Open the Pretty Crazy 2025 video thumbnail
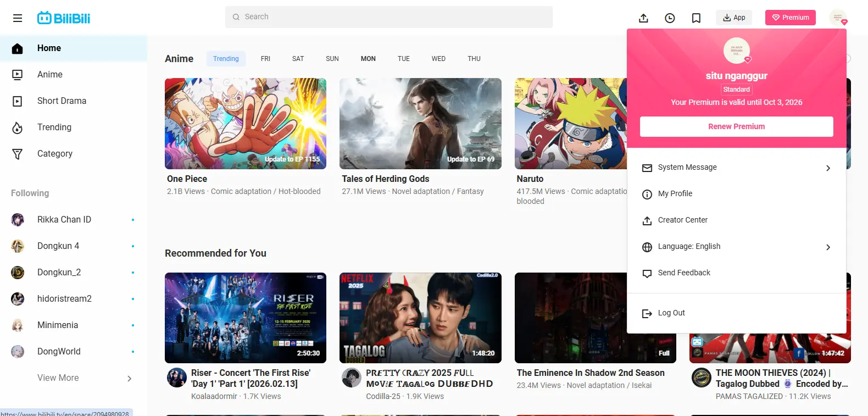 click(420, 318)
